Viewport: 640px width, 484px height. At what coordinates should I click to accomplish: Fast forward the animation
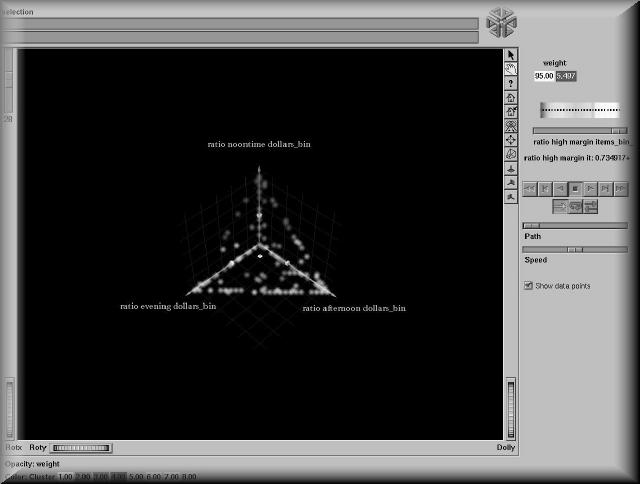coord(620,189)
